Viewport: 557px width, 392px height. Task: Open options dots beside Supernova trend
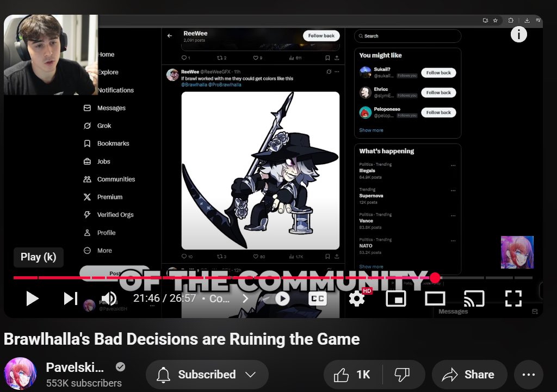(x=453, y=191)
